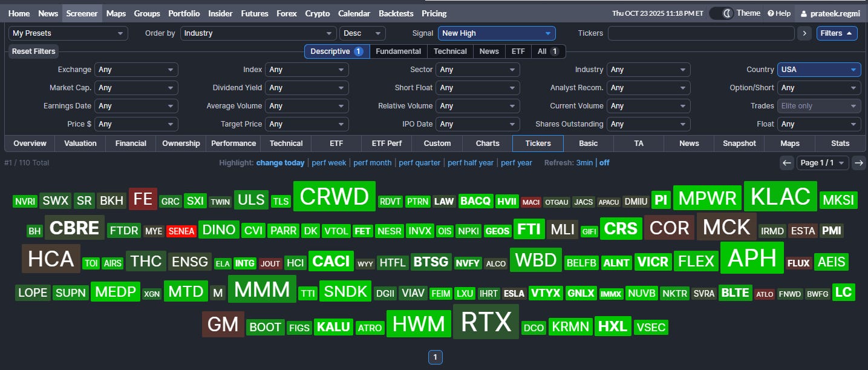Open the KLAC ticker tile
This screenshot has height=370, width=868.
coord(780,197)
